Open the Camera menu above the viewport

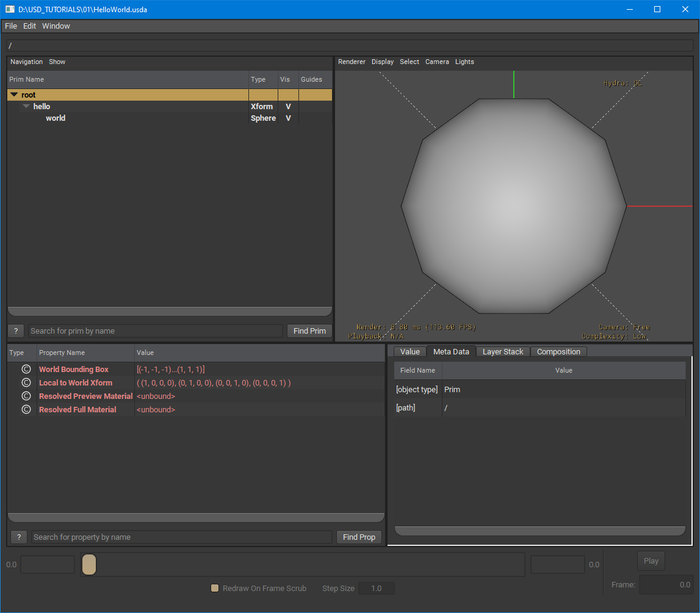(x=437, y=62)
